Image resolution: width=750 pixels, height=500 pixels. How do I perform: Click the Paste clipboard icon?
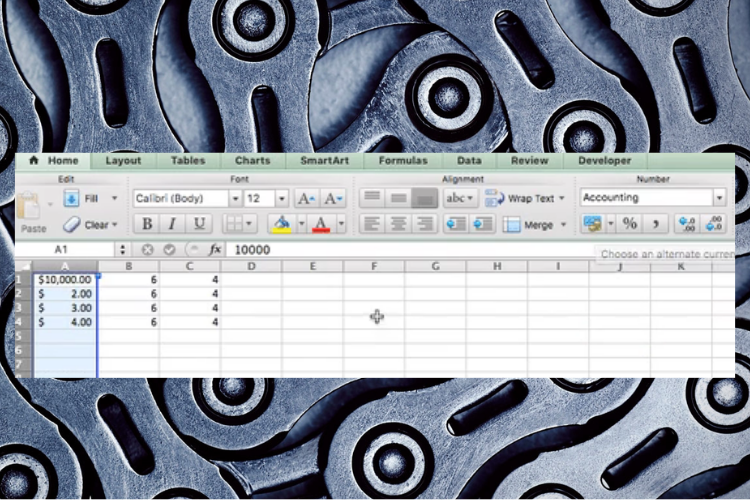30,207
